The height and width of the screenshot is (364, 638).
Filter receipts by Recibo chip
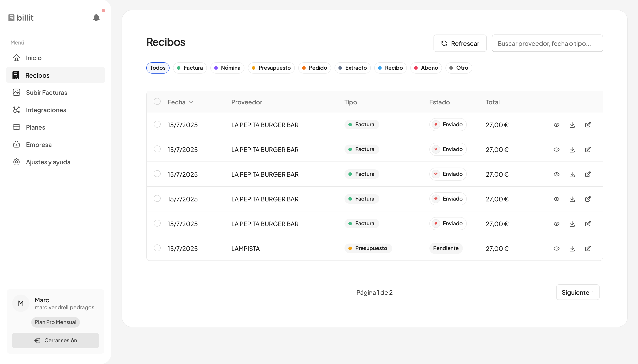391,68
